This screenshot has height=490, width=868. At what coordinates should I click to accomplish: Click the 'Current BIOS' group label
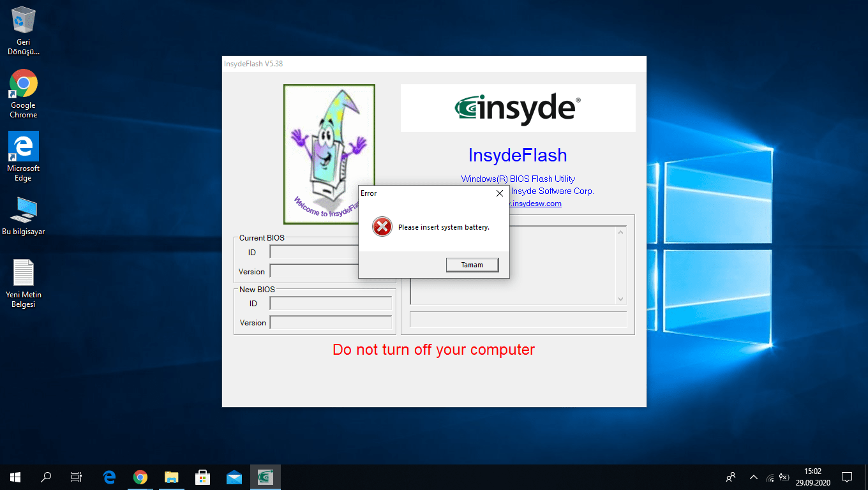(x=262, y=238)
